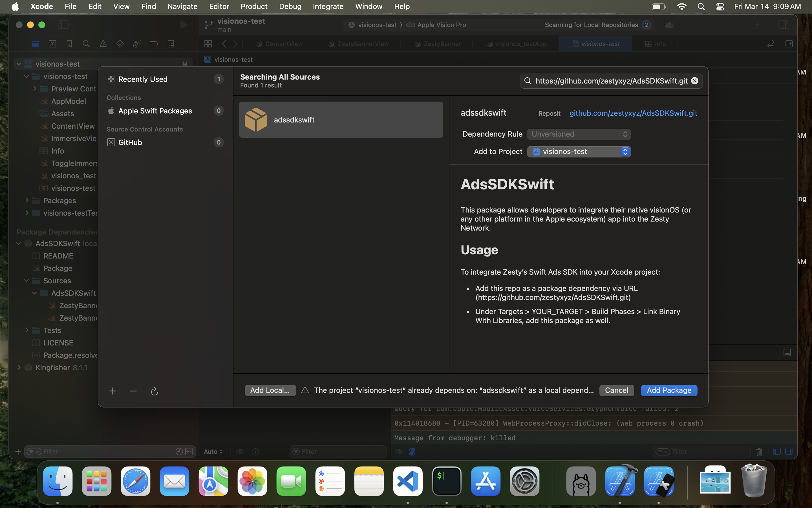The image size is (812, 508).
Task: Open the ContentView editor tab
Action: tap(279, 44)
